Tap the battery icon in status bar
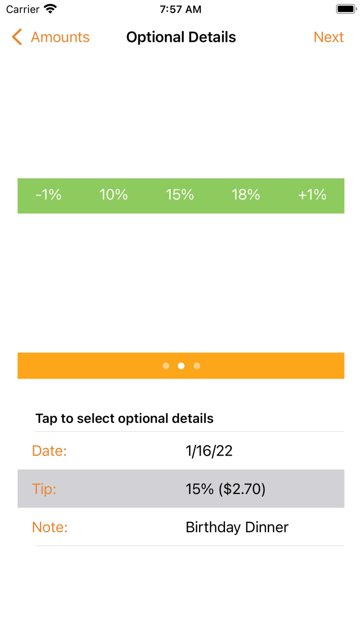This screenshot has width=362, height=644. pos(346,9)
